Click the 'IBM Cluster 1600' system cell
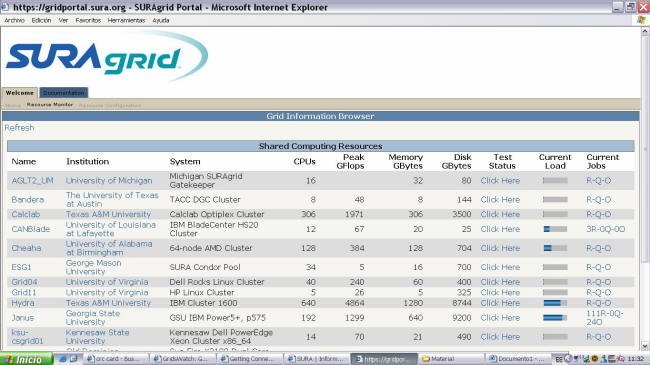 tap(203, 303)
